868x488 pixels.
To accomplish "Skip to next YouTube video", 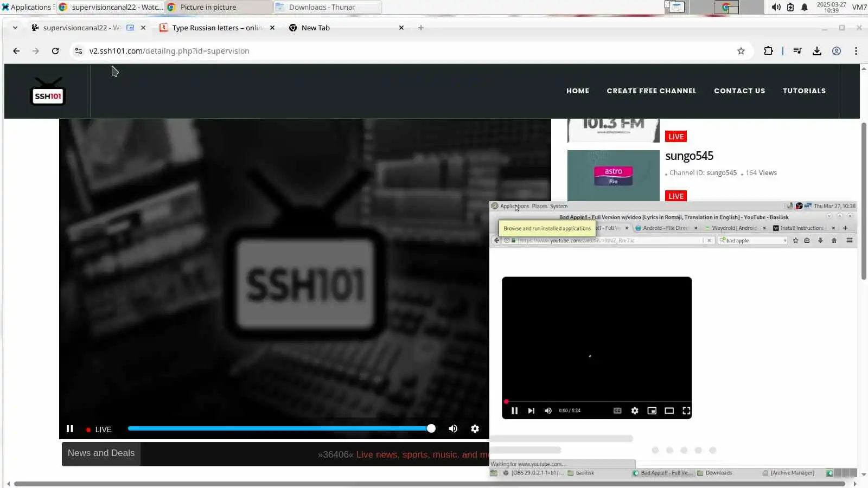I will click(531, 410).
